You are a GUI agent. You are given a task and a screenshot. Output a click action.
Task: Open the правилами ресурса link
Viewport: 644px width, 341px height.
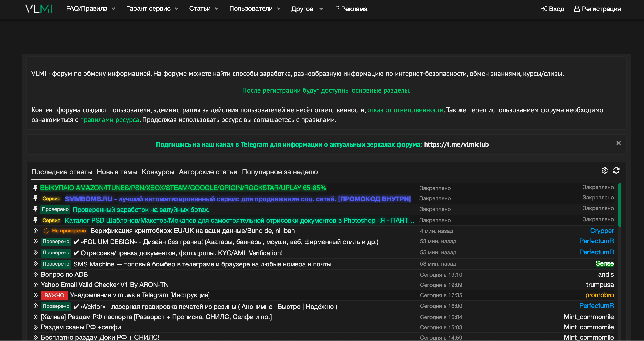click(110, 120)
